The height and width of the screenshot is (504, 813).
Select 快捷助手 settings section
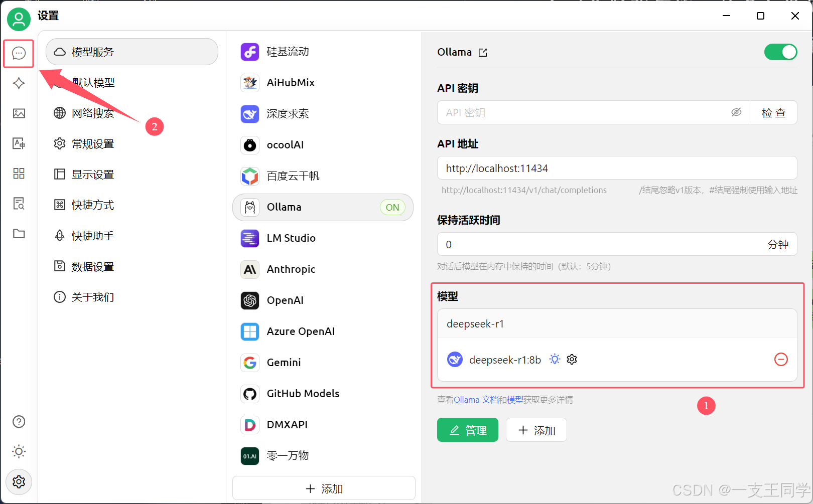132,236
